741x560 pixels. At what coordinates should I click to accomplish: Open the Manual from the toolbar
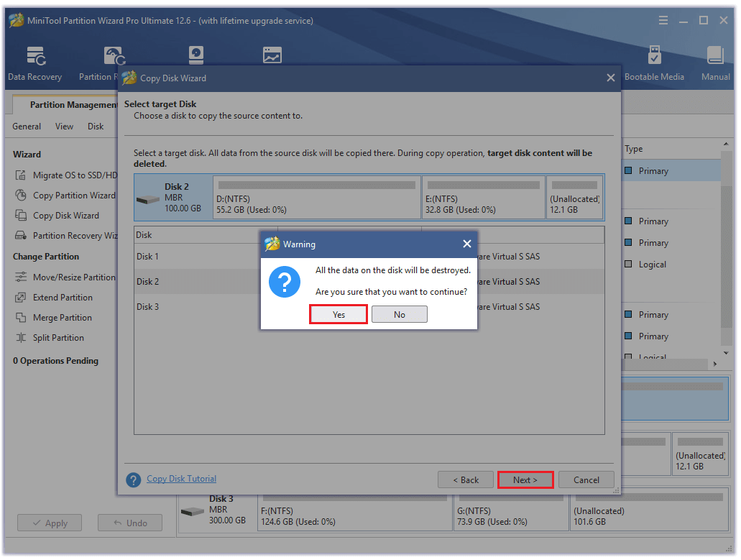coord(715,64)
